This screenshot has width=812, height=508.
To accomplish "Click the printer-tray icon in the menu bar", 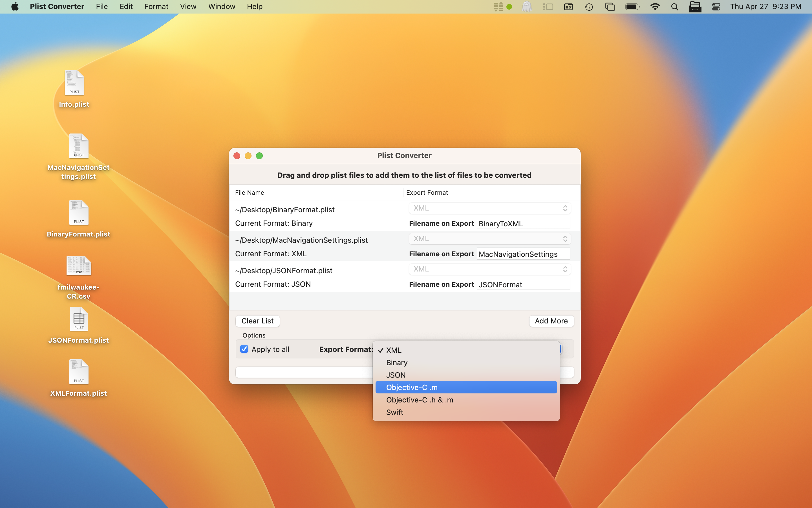I will click(x=695, y=6).
